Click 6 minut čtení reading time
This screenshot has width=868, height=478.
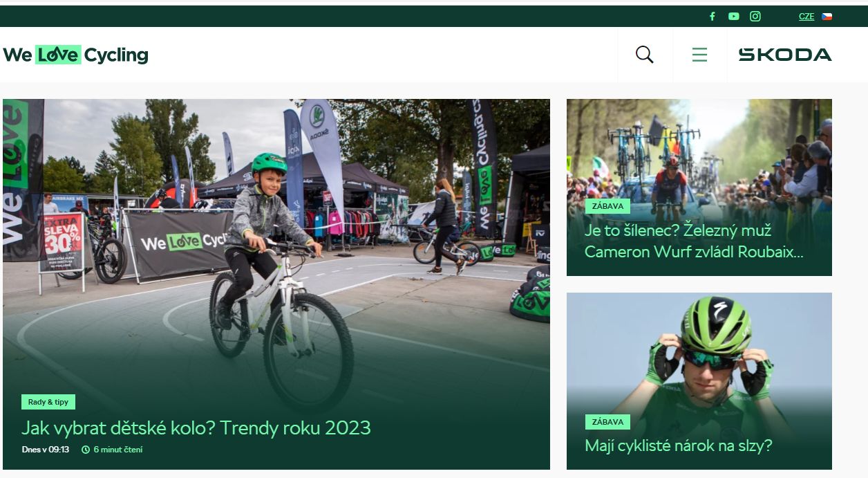[118, 450]
